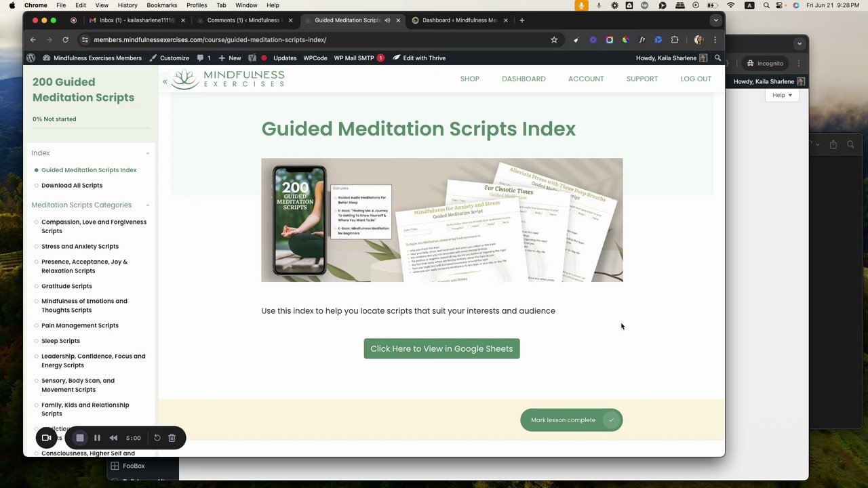Close the Guided Meditation Scripts tab

[x=398, y=20]
